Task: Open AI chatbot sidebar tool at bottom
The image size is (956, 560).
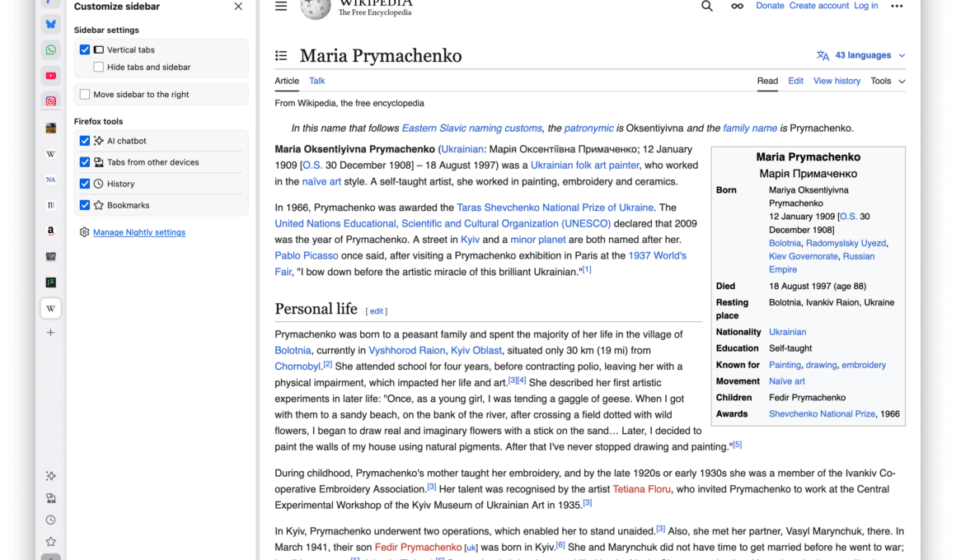Action: [50, 476]
